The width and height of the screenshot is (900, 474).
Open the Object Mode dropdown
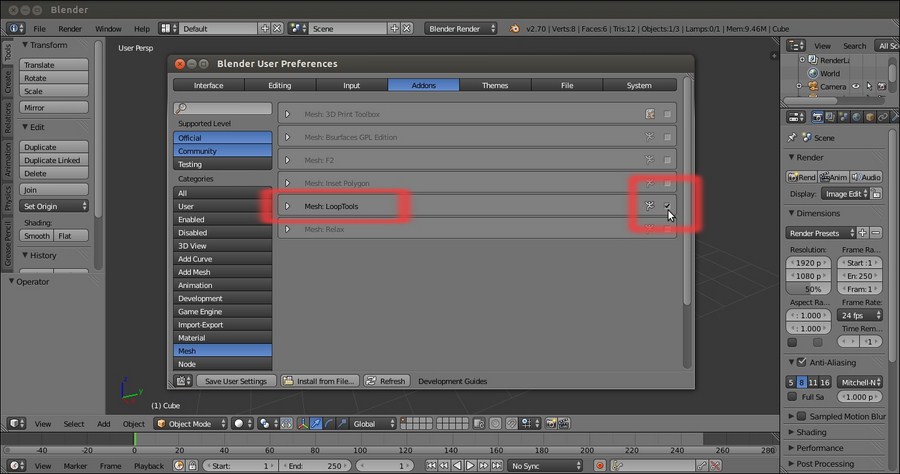[191, 424]
